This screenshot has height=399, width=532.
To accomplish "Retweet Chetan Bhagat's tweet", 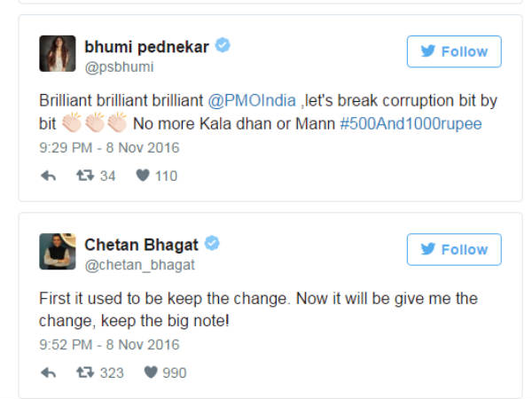I will coord(85,372).
